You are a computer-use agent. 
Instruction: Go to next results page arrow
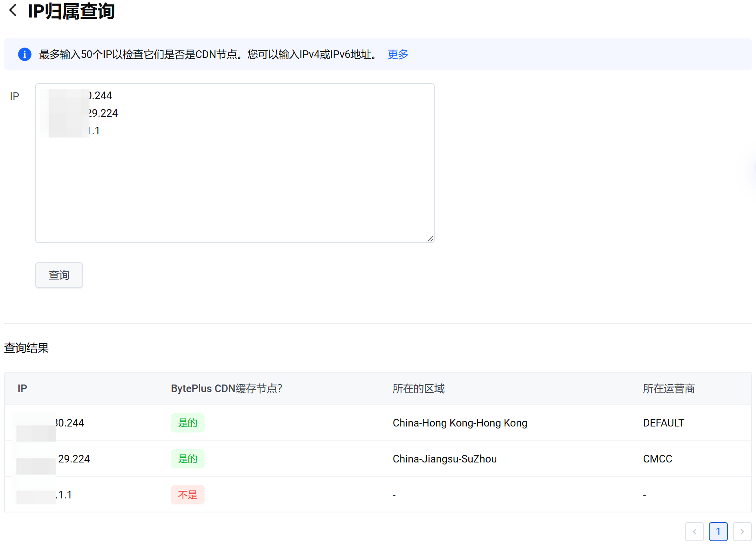coord(742,532)
